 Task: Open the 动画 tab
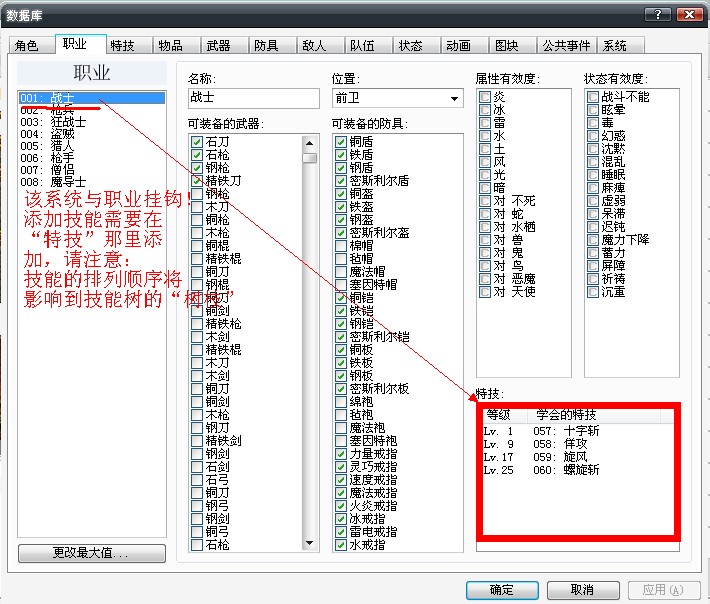pyautogui.click(x=465, y=45)
